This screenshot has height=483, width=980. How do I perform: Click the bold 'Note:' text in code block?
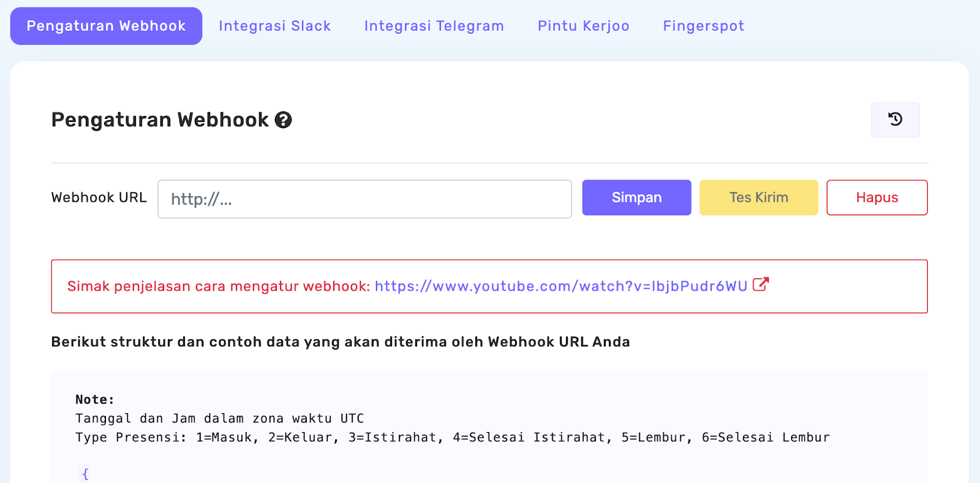[x=95, y=400]
